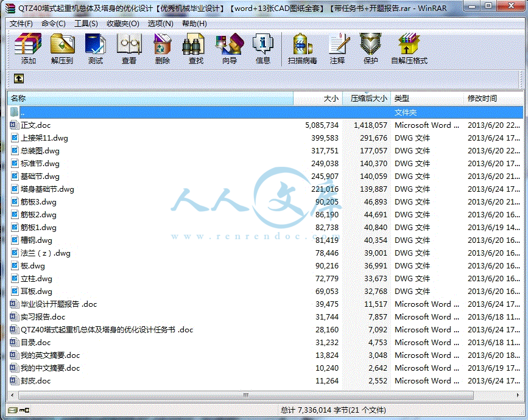Click the folder icon of parent row
The image size is (528, 420).
tap(14, 112)
